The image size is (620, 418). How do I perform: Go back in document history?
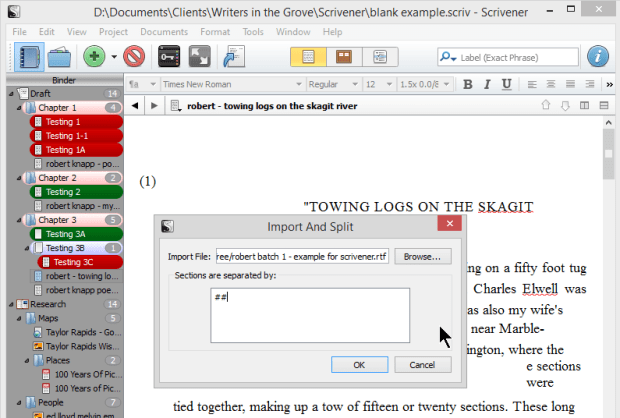pos(135,106)
